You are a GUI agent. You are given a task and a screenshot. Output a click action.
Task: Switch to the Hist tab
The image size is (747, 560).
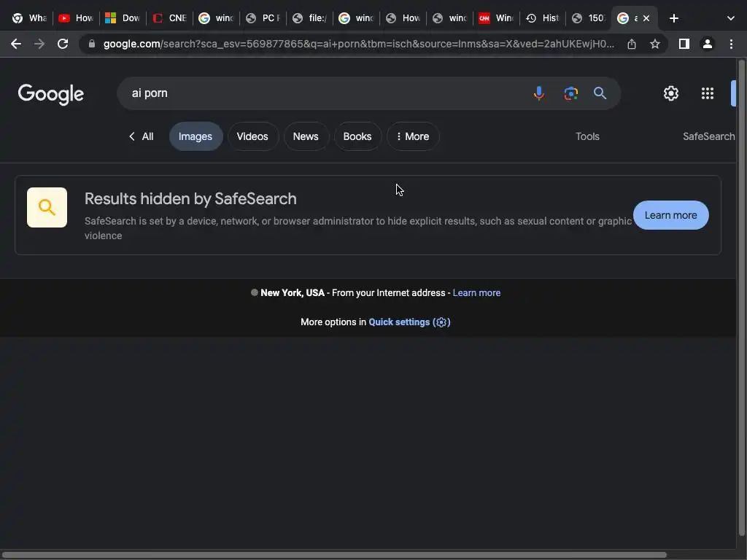pyautogui.click(x=543, y=18)
